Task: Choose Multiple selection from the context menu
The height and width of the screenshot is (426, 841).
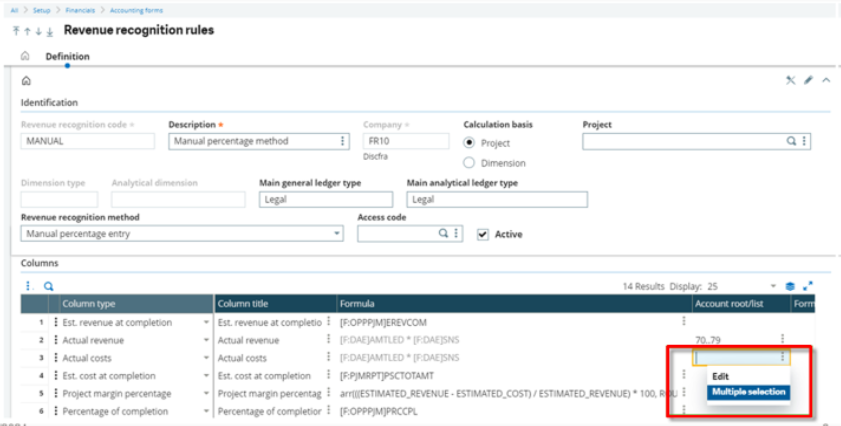Action: click(x=749, y=392)
